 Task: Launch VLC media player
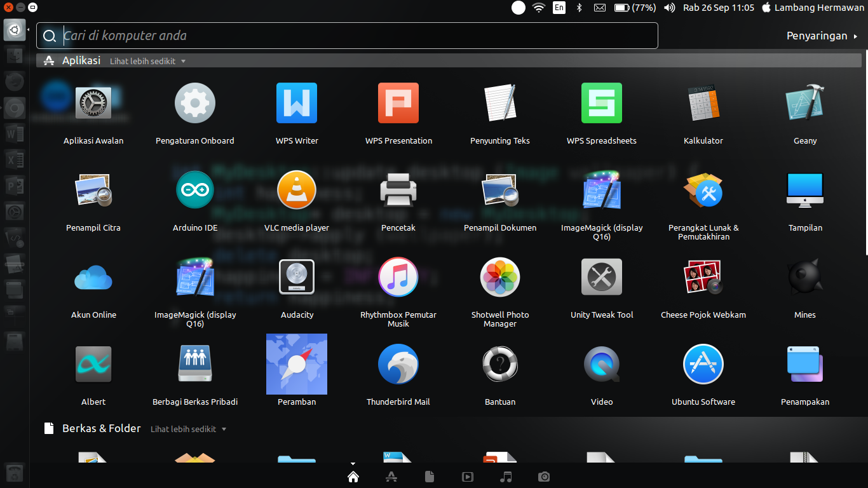click(297, 189)
